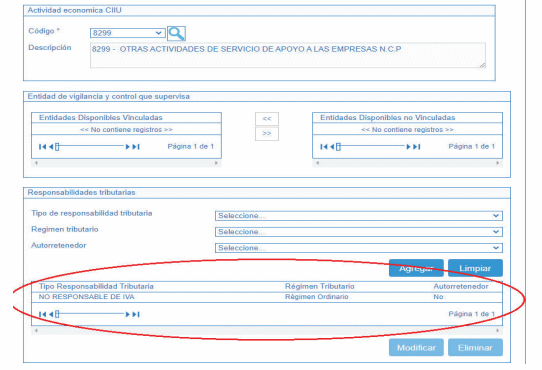Click the Modificar button
The height and width of the screenshot is (370, 542).
pos(416,348)
